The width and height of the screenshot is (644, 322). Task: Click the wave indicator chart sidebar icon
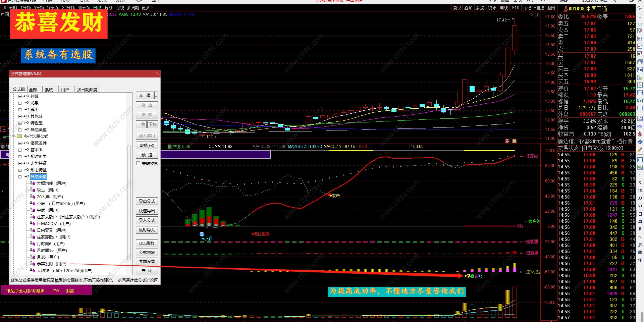click(x=640, y=118)
